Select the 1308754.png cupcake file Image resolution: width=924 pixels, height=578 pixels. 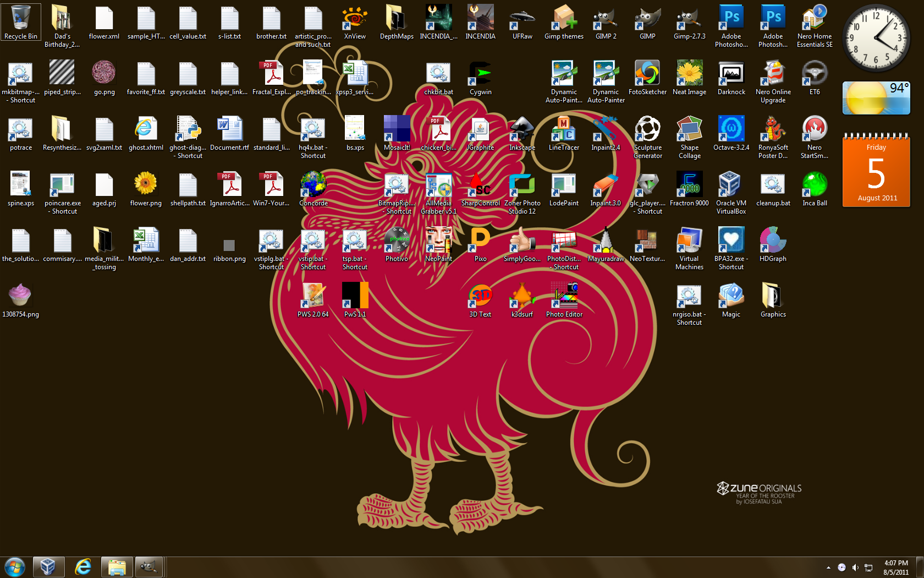pyautogui.click(x=21, y=300)
